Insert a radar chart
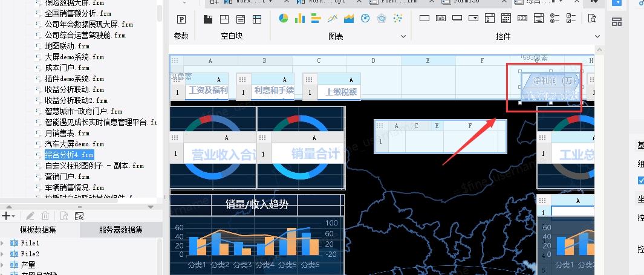 click(x=382, y=18)
